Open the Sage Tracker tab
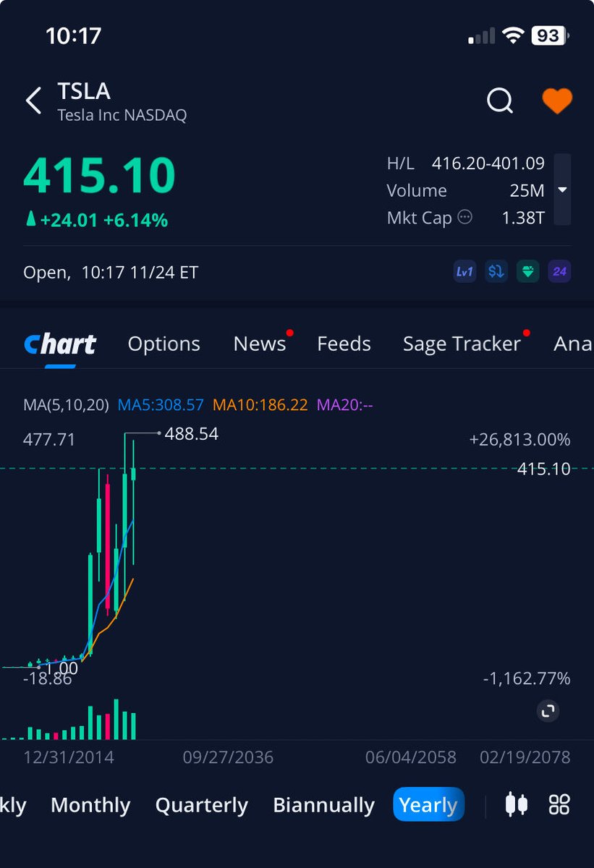 point(462,344)
